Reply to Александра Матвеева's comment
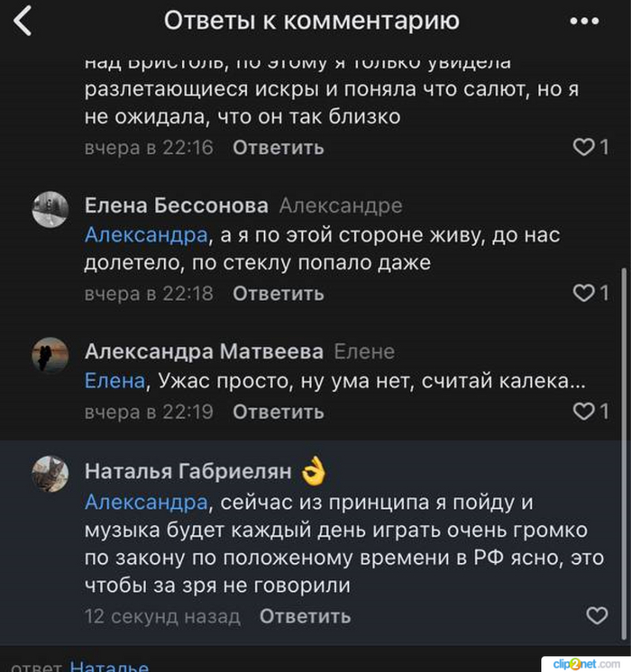This screenshot has height=672, width=631. coord(278,413)
